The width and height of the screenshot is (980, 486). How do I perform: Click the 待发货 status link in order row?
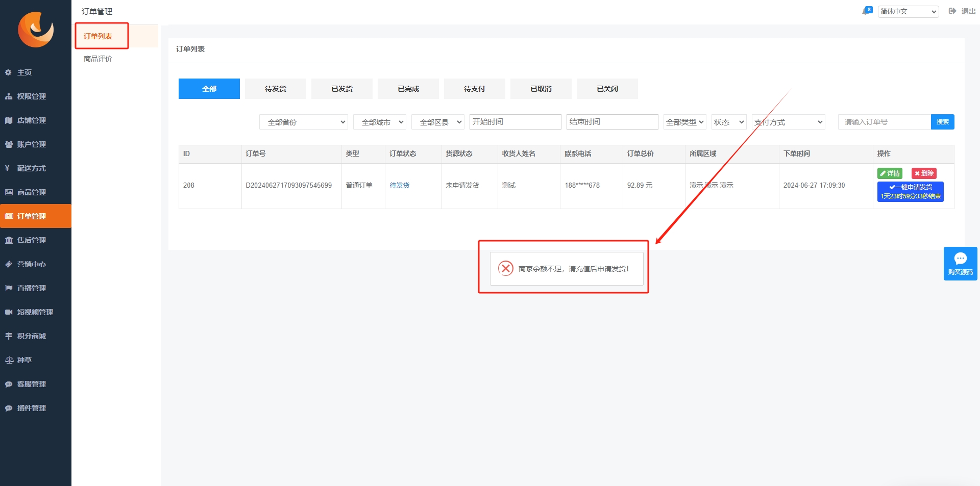pyautogui.click(x=400, y=185)
